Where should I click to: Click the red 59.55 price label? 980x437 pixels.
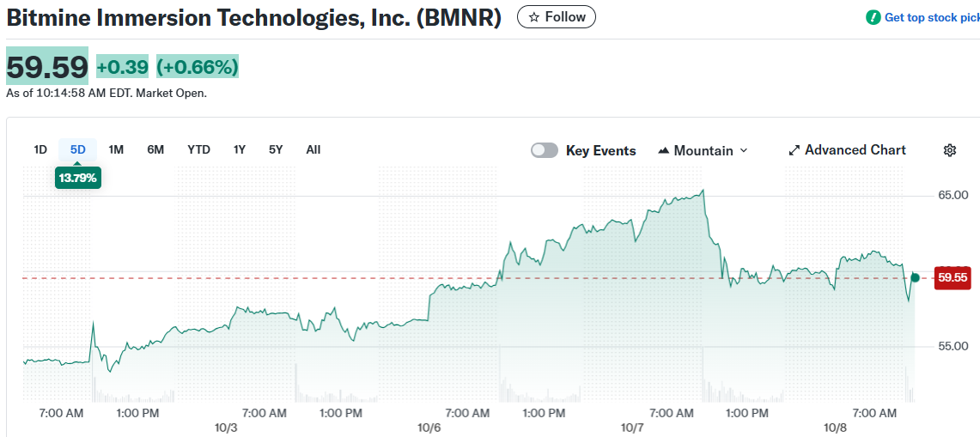click(953, 277)
